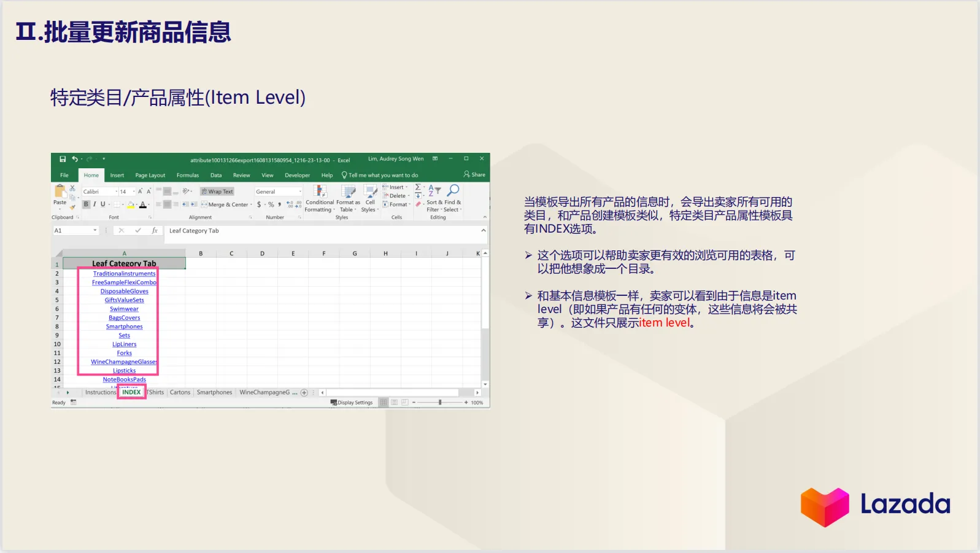Click the column B header
Viewport: 980px width, 553px height.
(201, 253)
